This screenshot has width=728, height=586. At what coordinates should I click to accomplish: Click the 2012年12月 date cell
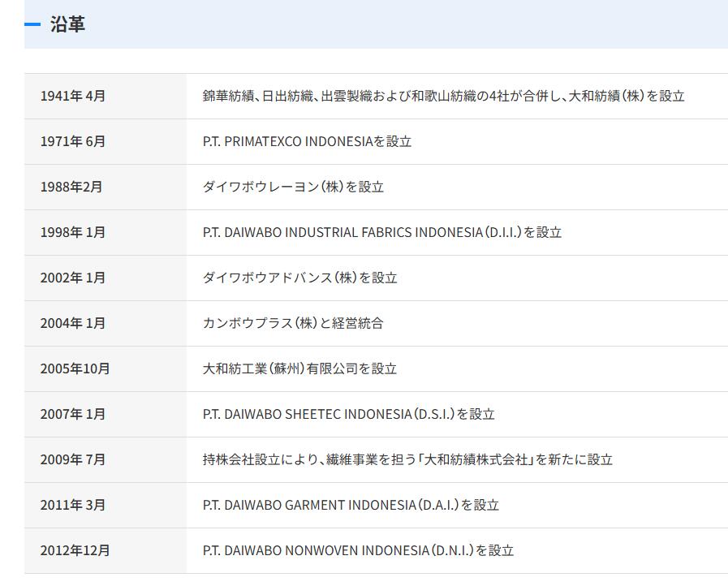(75, 550)
